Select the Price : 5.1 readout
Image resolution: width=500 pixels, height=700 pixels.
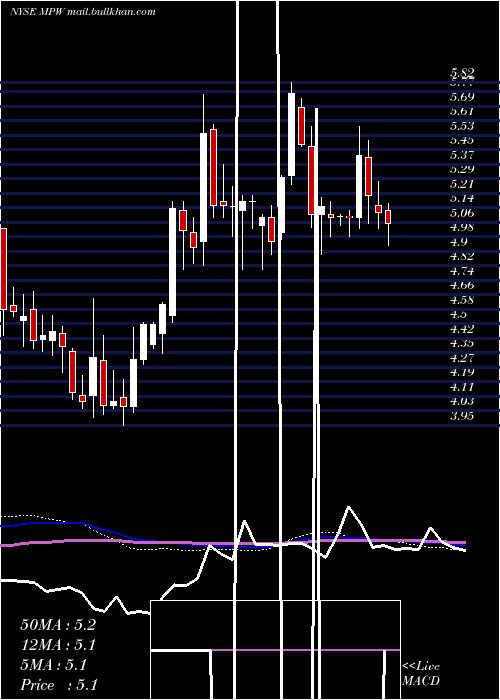click(x=59, y=685)
